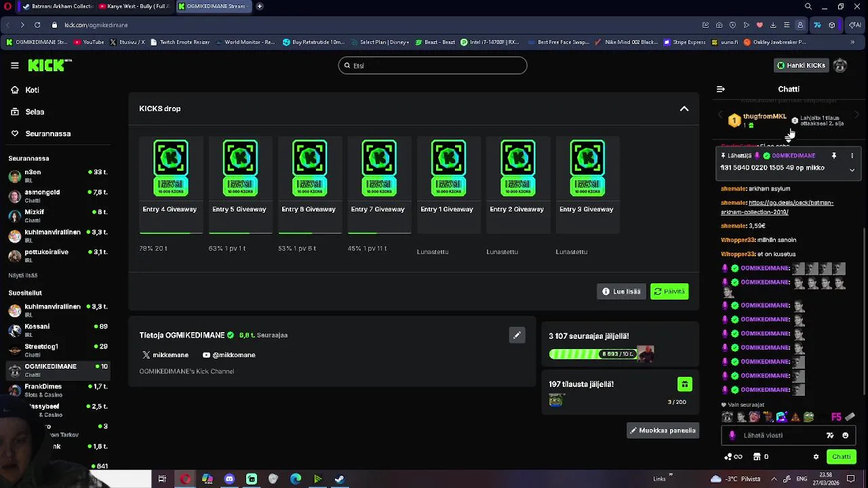Open pottukoiralive channel in sidebar
The image size is (868, 488).
pyautogui.click(x=58, y=256)
